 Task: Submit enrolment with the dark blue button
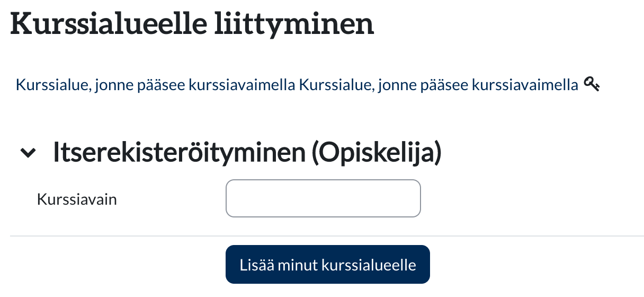coord(327,264)
